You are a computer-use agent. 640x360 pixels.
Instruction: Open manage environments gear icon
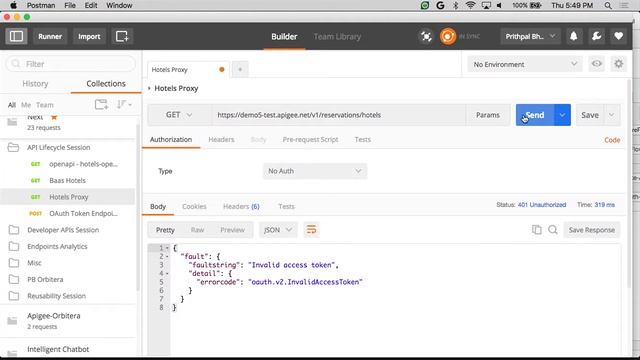coord(619,64)
